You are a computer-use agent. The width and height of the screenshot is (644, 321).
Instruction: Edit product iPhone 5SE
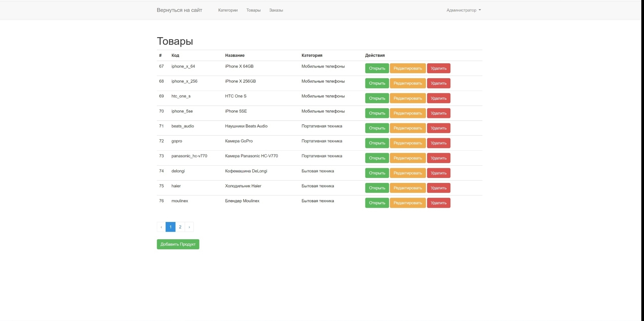(x=408, y=113)
